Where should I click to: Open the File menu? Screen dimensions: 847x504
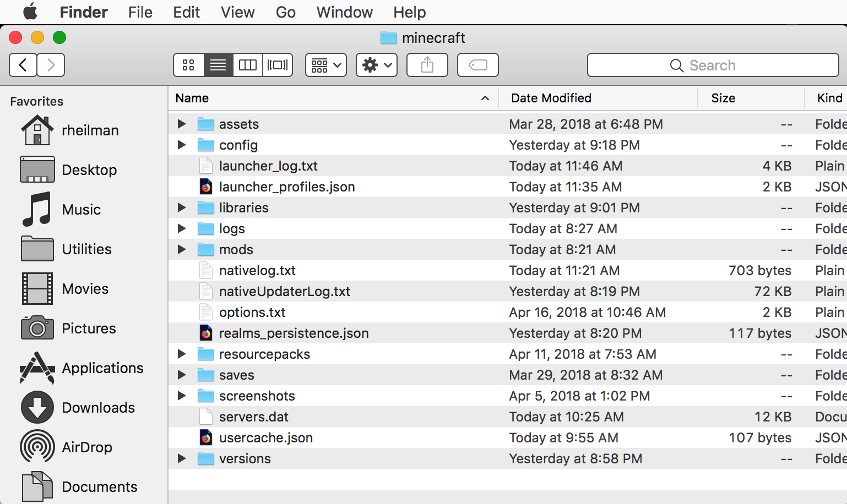[140, 12]
